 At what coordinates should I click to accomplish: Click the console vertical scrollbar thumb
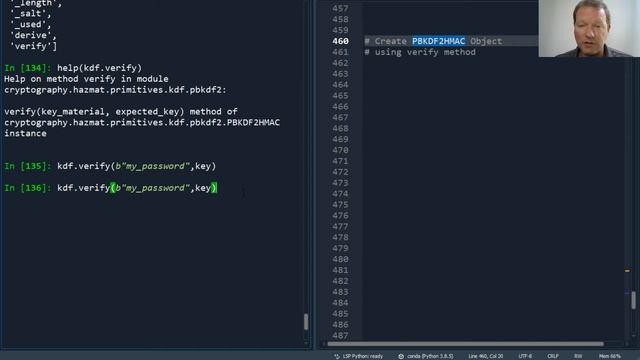[x=306, y=322]
